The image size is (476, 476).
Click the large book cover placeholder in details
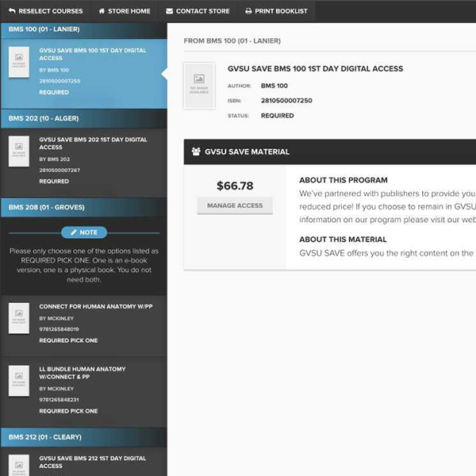[x=199, y=86]
